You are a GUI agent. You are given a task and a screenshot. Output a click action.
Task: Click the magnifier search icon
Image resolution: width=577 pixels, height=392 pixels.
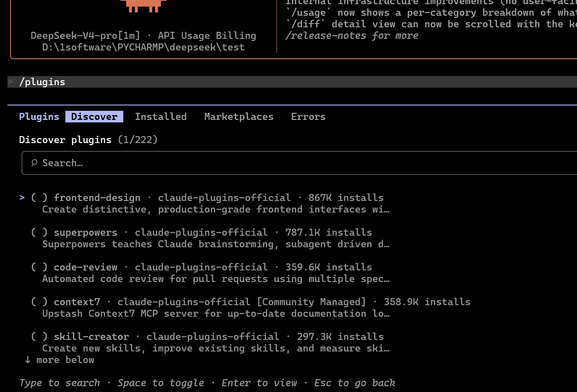pyautogui.click(x=34, y=163)
